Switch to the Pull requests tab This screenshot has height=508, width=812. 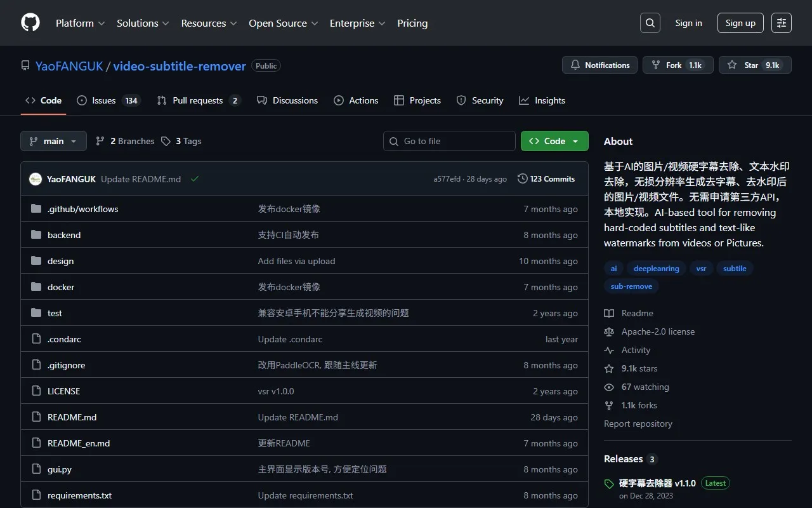(198, 100)
